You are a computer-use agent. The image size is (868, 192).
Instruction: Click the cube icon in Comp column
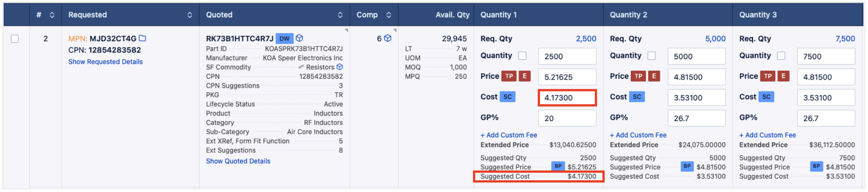(x=388, y=38)
